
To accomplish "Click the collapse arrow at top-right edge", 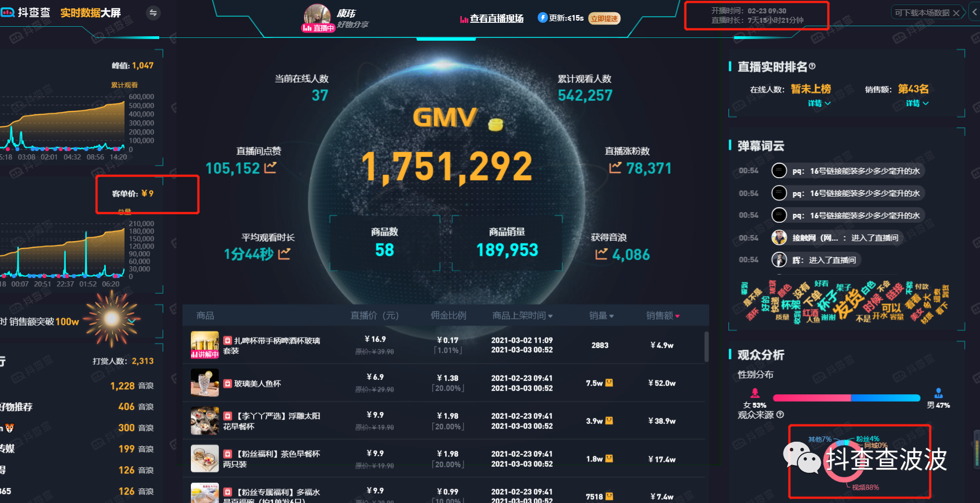I will (974, 12).
